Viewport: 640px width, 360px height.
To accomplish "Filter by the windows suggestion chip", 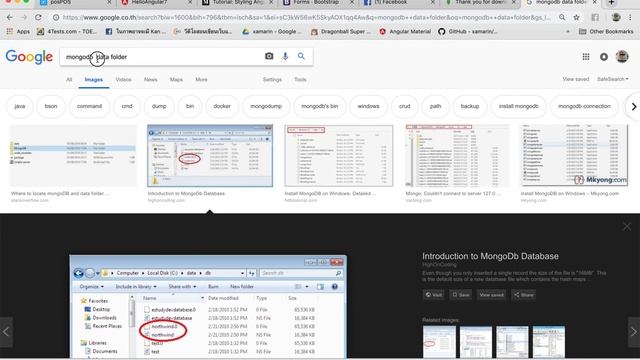I will [x=368, y=106].
